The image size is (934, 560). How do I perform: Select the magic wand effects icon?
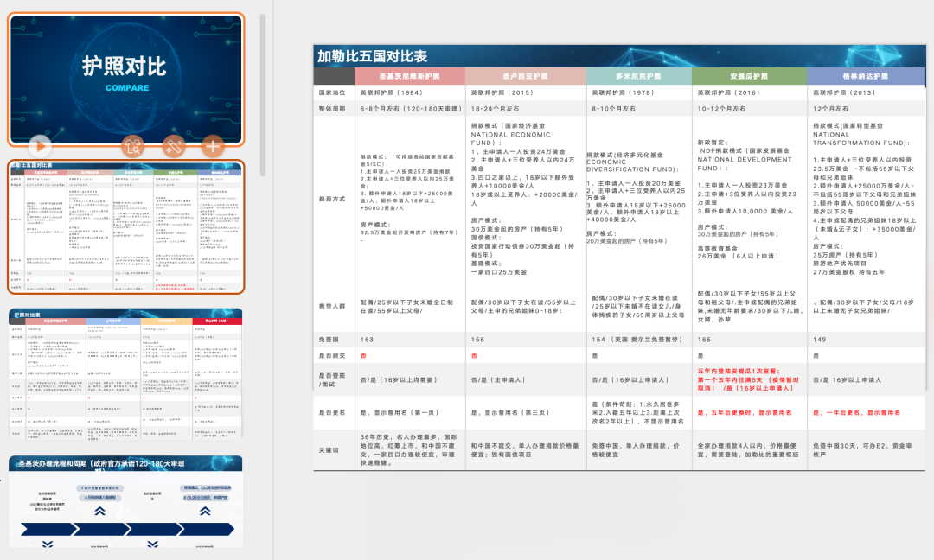click(x=172, y=145)
